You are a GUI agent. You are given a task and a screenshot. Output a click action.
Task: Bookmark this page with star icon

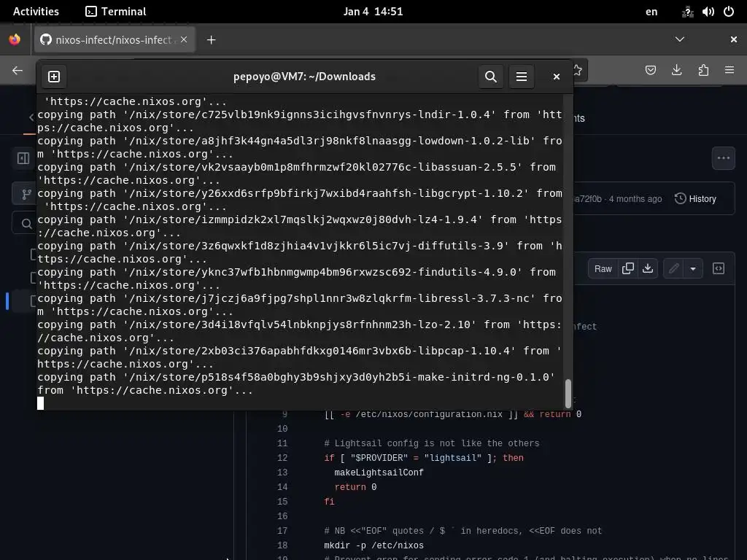(578, 71)
